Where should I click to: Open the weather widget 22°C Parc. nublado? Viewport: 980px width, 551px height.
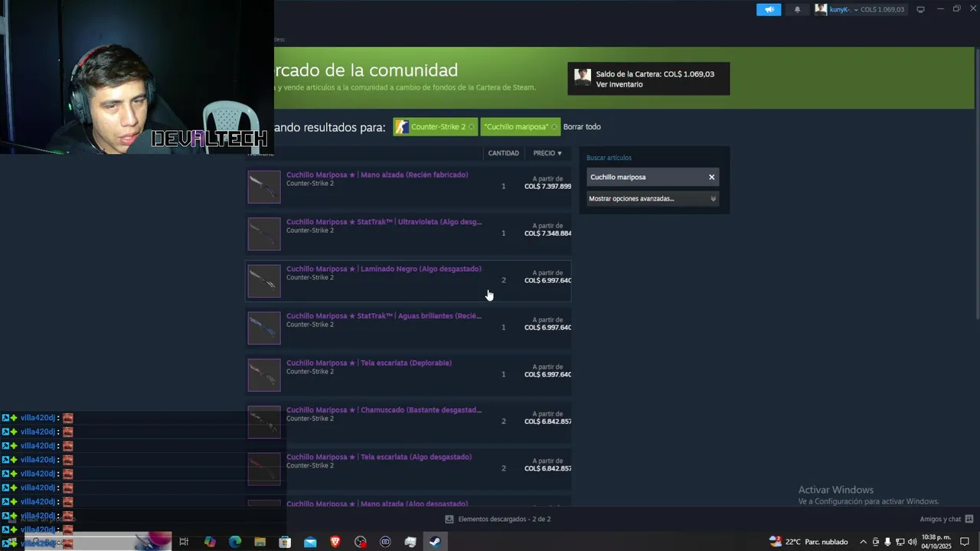[808, 542]
